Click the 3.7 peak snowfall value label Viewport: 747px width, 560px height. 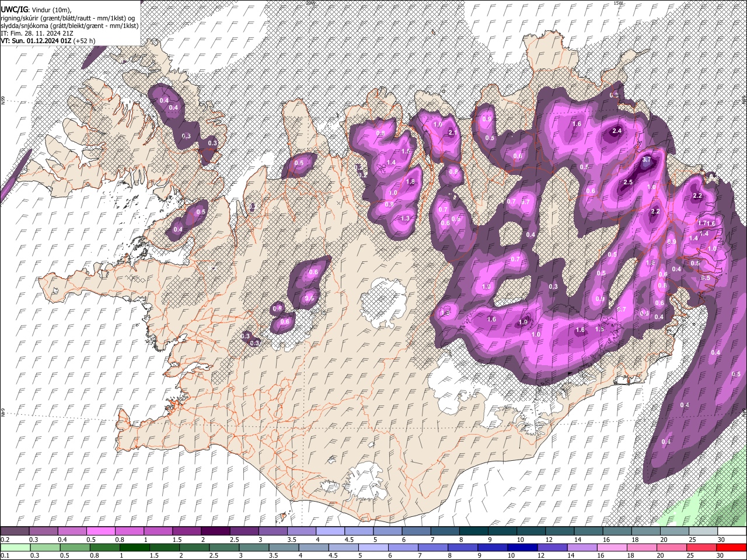point(646,160)
